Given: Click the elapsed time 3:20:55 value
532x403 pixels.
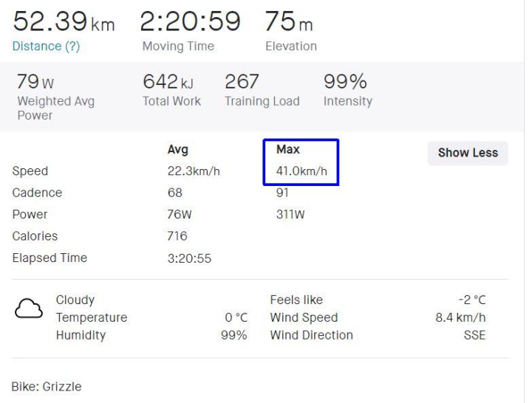Looking at the screenshot, I should pyautogui.click(x=190, y=258).
